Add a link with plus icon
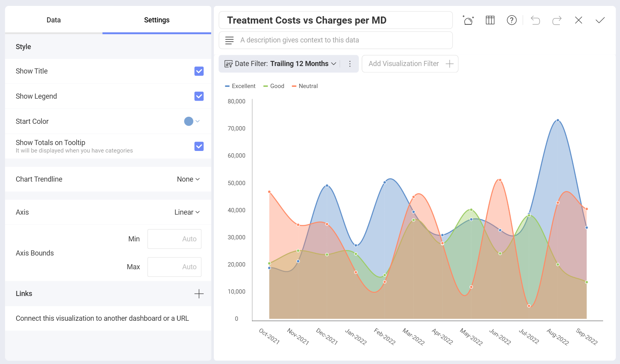Image resolution: width=620 pixels, height=364 pixels. click(199, 294)
